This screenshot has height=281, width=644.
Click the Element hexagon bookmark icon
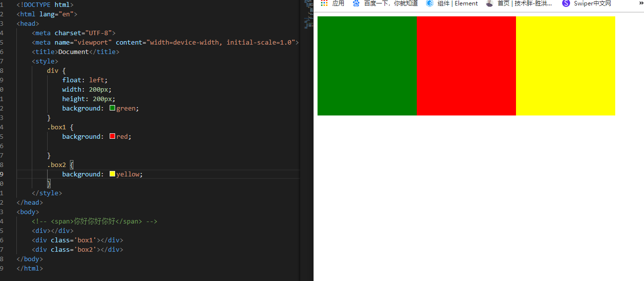click(430, 3)
